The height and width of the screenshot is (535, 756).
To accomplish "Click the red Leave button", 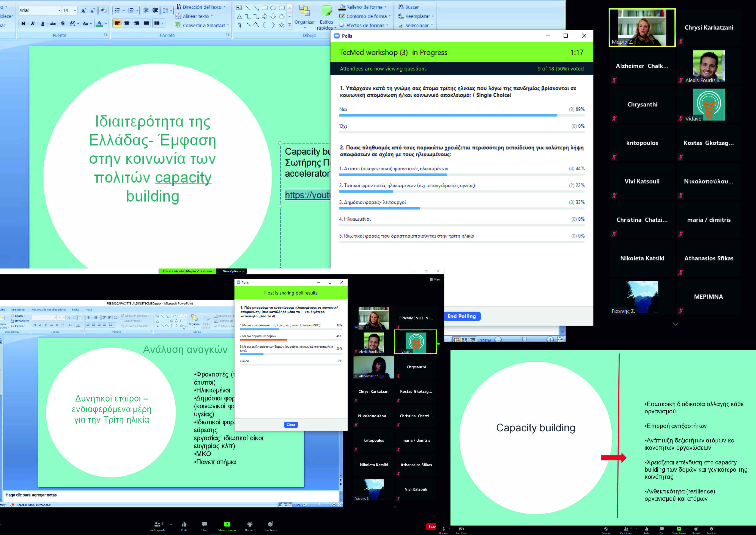I will 431,527.
